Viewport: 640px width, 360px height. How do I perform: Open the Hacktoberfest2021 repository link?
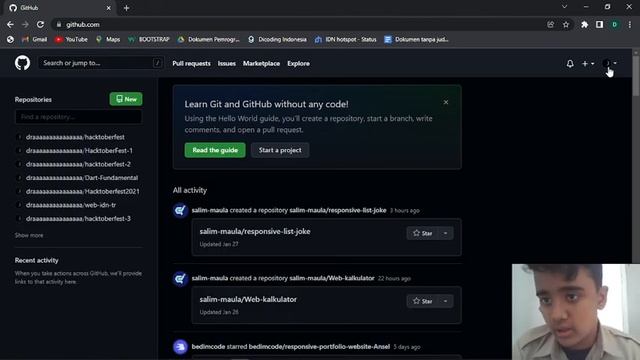[82, 191]
